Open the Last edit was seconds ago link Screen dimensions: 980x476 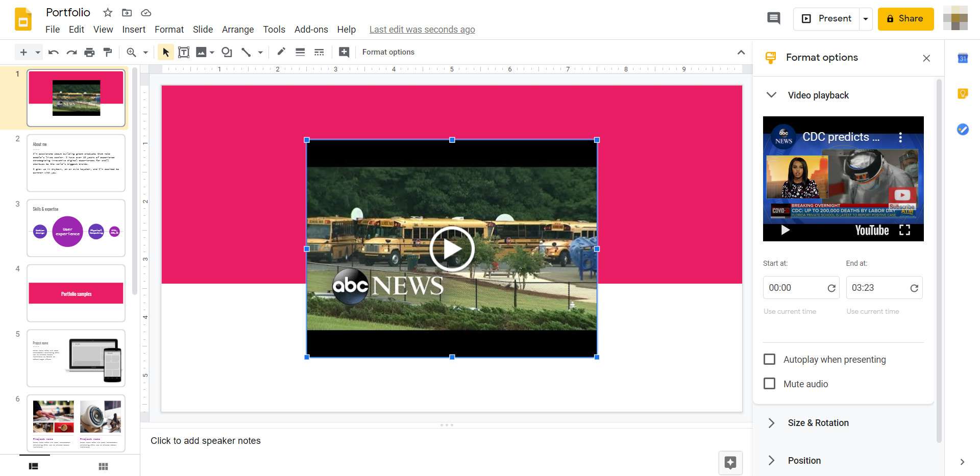coord(422,30)
